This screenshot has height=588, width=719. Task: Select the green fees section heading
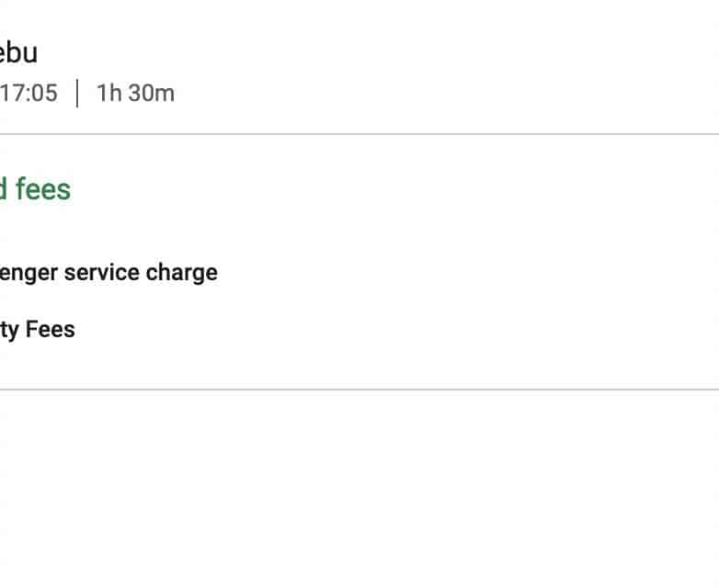tap(35, 189)
